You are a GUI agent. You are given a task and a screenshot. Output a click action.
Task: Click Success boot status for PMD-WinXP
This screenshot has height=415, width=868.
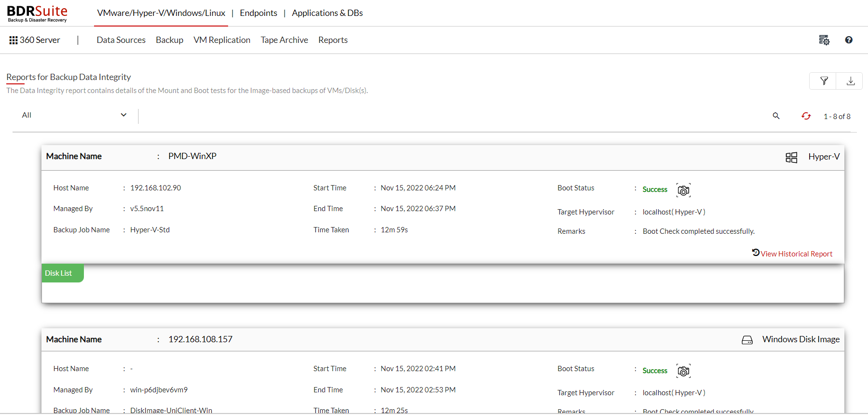[x=655, y=190]
